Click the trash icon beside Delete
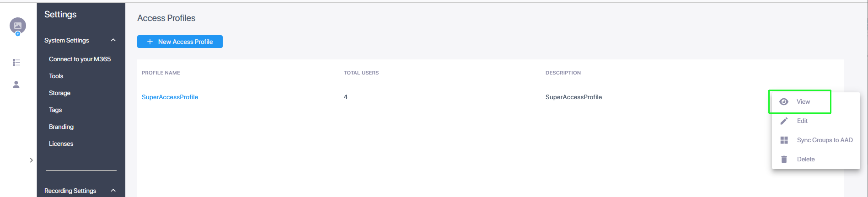This screenshot has height=197, width=868. point(784,159)
